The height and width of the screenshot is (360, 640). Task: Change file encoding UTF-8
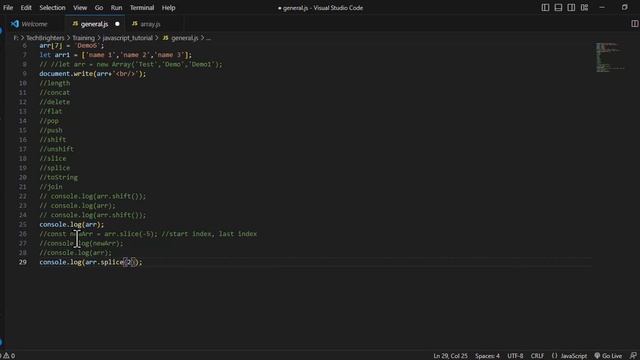pos(515,356)
